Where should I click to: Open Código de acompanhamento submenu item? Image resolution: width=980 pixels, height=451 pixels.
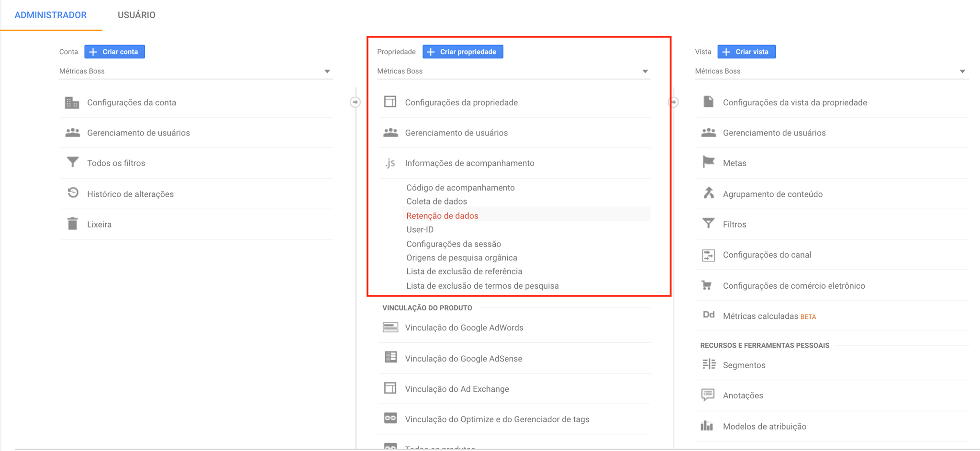tap(460, 188)
